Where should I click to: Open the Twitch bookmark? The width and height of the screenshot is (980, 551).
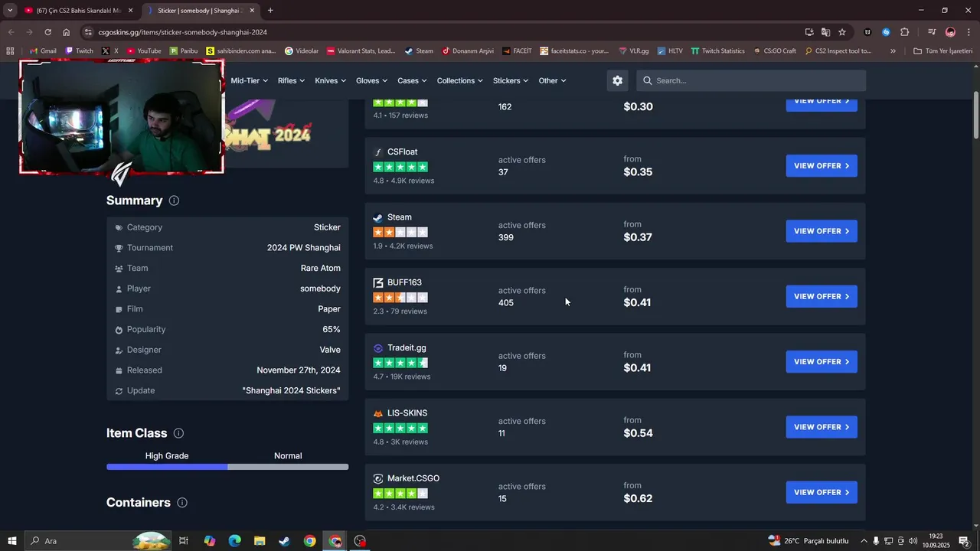79,51
